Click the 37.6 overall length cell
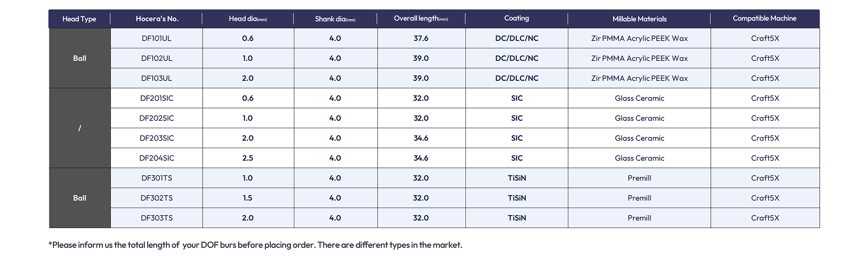The image size is (868, 266). click(x=421, y=38)
